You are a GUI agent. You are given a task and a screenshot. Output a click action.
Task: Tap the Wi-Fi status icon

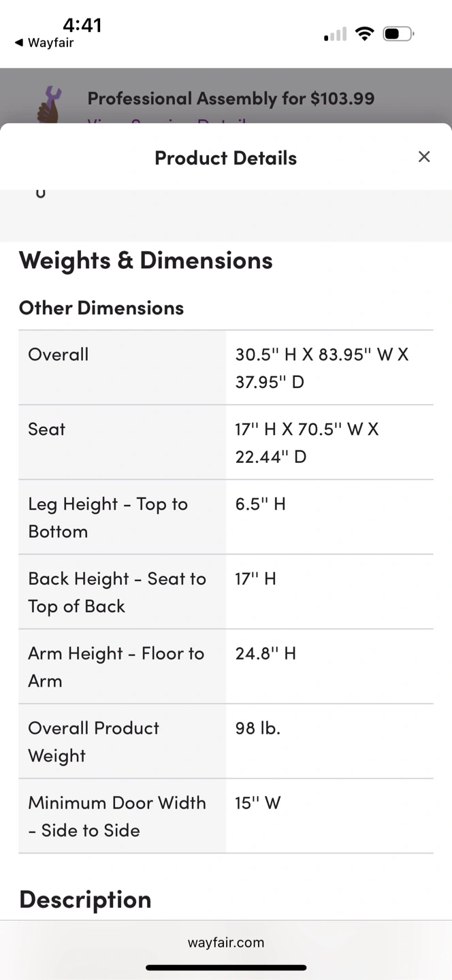coord(366,33)
